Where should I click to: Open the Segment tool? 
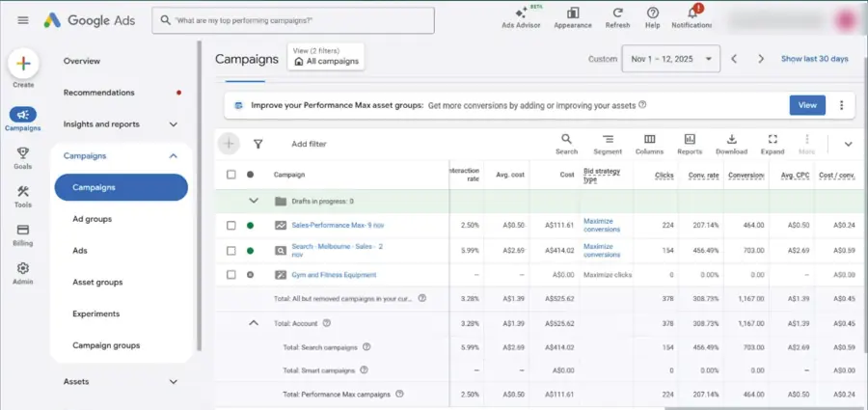pos(608,144)
